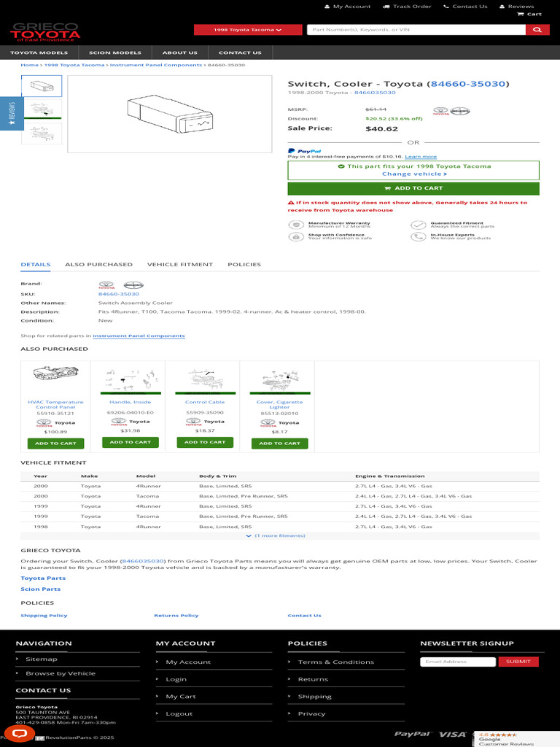The image size is (560, 747).
Task: Switch to the Details tab
Action: pyautogui.click(x=35, y=264)
